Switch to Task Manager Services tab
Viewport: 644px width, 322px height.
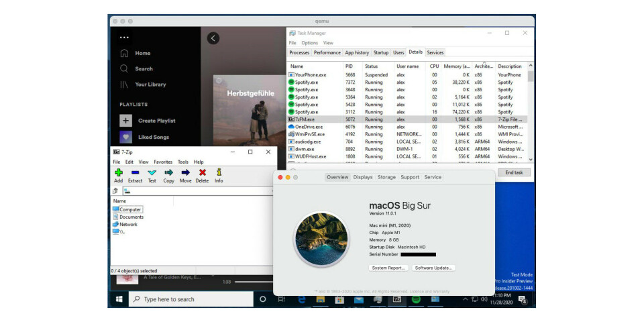(435, 52)
